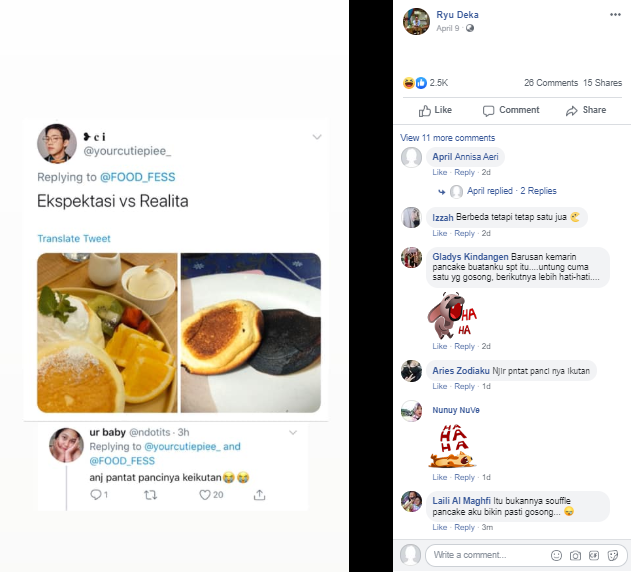Click the 15 Shares count link

(602, 82)
